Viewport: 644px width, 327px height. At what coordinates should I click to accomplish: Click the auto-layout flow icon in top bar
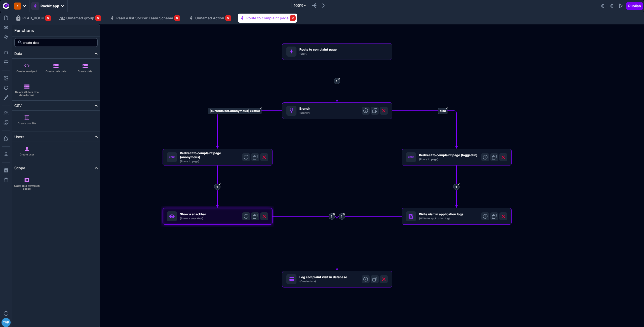click(314, 6)
